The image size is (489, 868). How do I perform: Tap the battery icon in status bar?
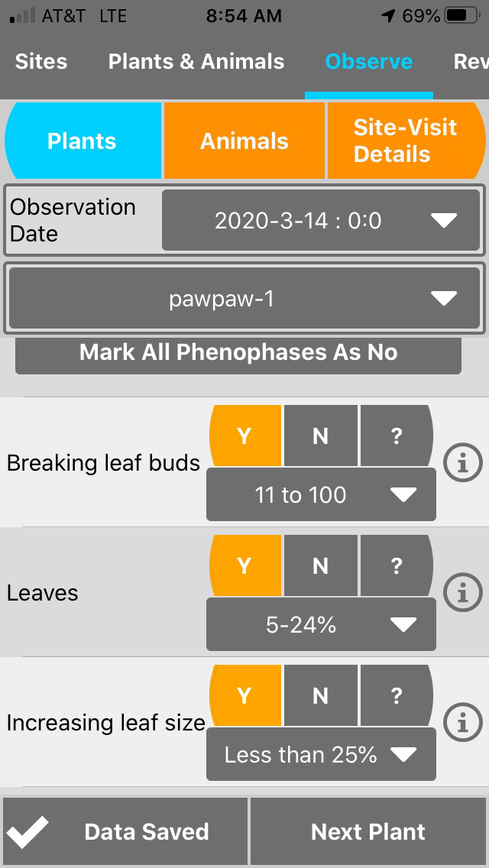461,16
